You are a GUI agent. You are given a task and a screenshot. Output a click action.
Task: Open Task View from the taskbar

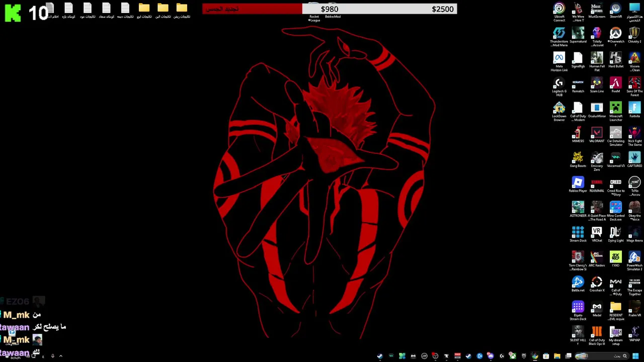pyautogui.click(x=568, y=356)
